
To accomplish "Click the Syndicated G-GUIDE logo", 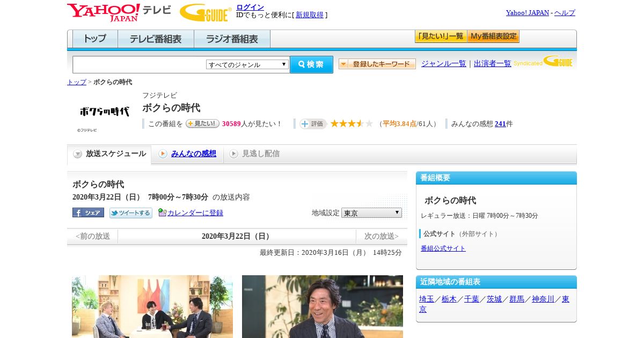I will tap(544, 62).
